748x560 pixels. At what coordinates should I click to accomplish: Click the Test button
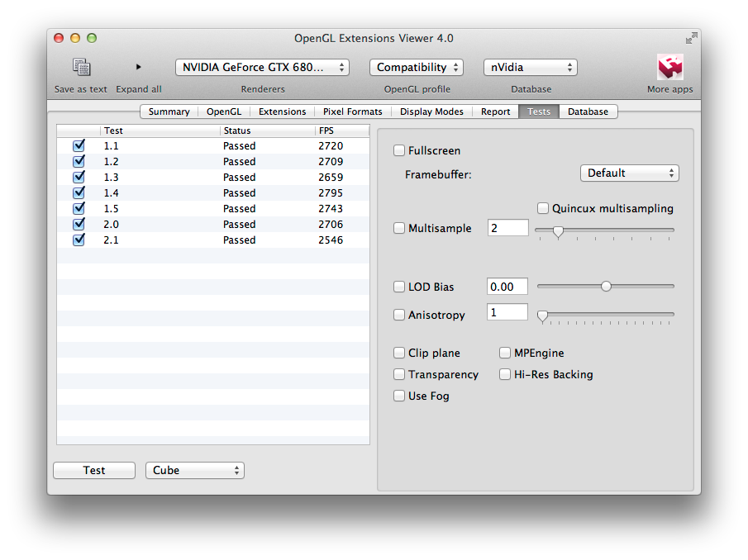(94, 471)
